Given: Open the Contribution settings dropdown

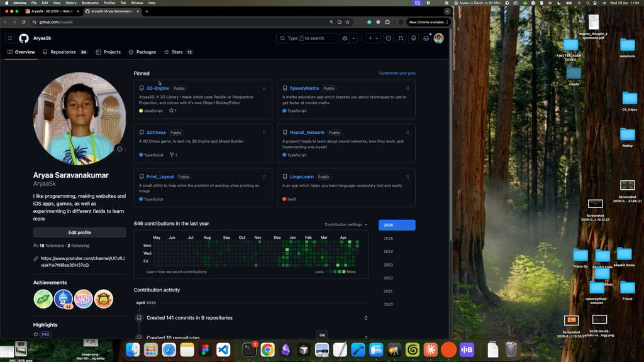Looking at the screenshot, I should [346, 224].
